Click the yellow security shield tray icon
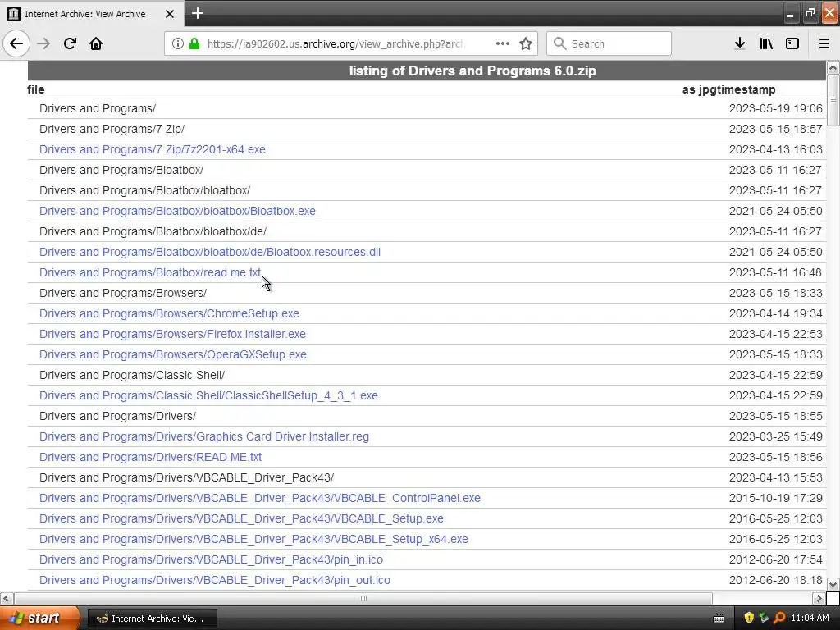Image resolution: width=840 pixels, height=630 pixels. click(x=749, y=619)
